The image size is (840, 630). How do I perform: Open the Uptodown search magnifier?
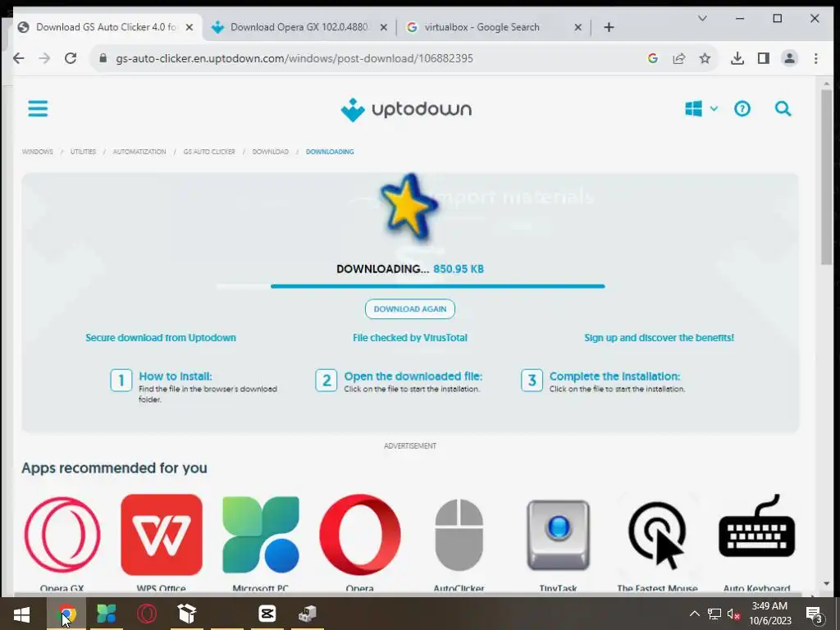pyautogui.click(x=783, y=109)
